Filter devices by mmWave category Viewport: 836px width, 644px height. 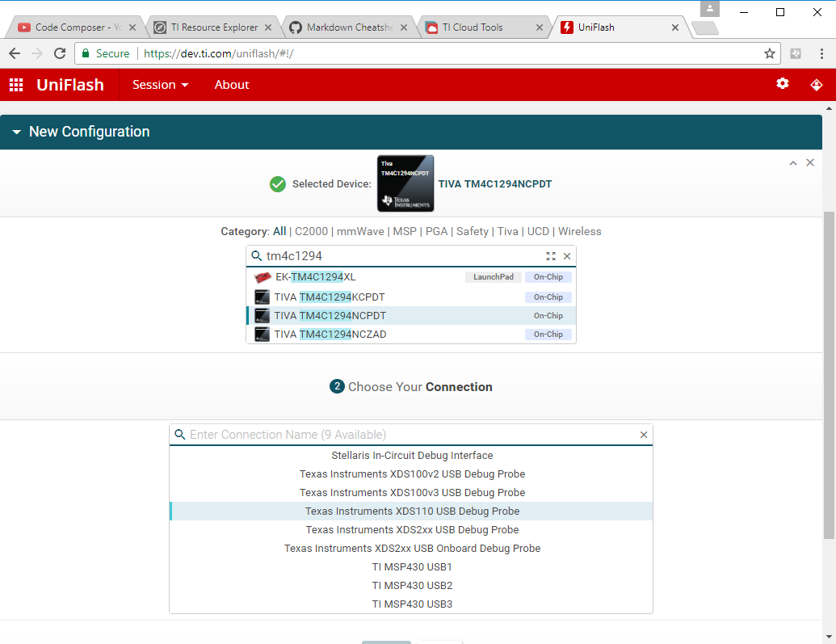(x=360, y=232)
